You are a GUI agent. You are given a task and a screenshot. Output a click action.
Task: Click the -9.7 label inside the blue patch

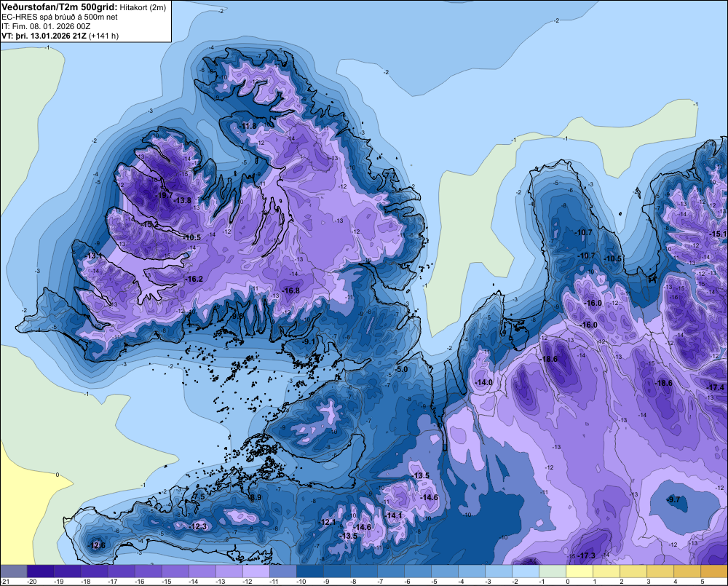[673, 499]
